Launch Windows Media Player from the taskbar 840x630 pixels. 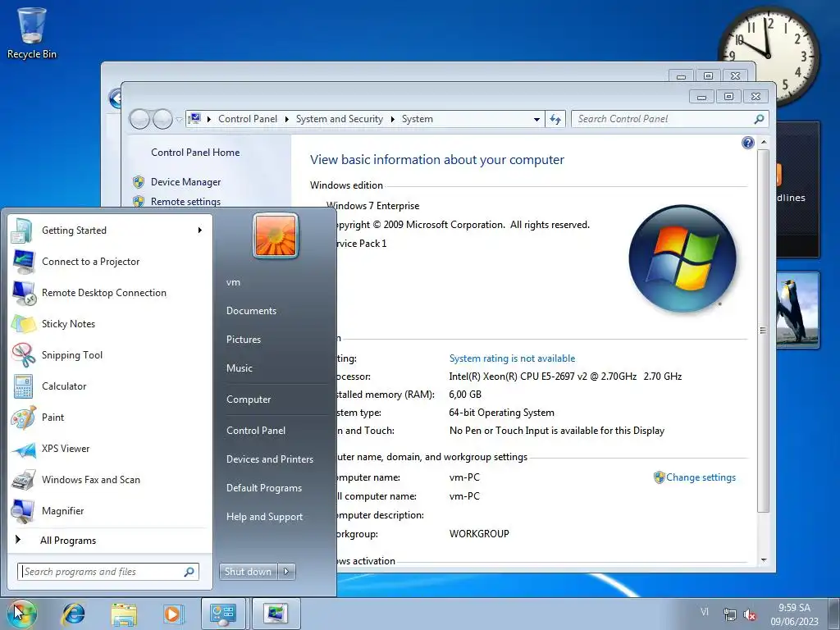pos(172,614)
